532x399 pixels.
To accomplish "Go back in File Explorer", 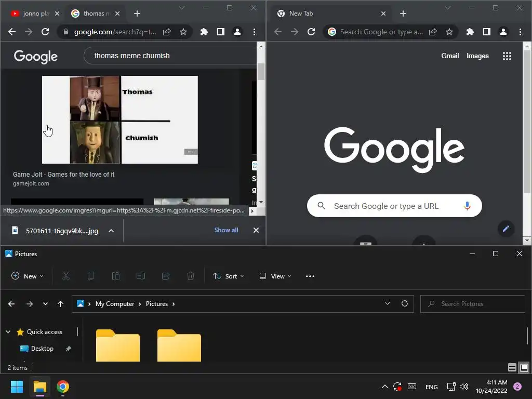I will (11, 303).
